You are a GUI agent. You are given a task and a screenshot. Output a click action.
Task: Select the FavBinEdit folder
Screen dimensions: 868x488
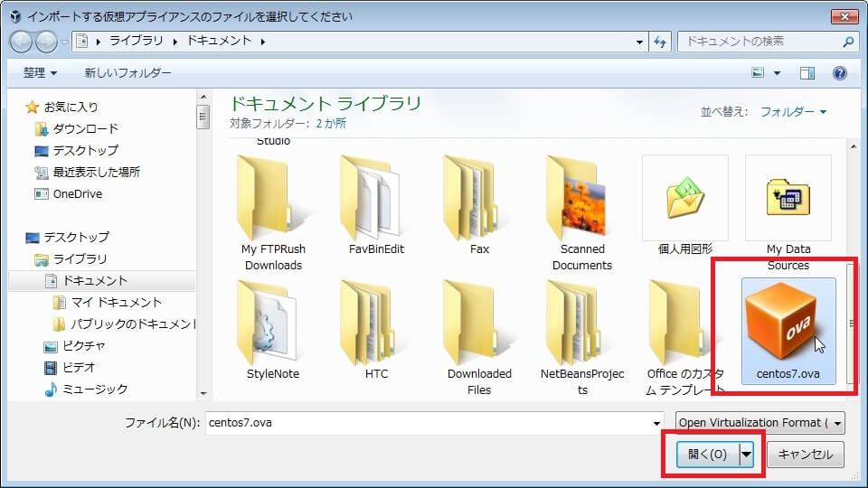[x=375, y=197]
